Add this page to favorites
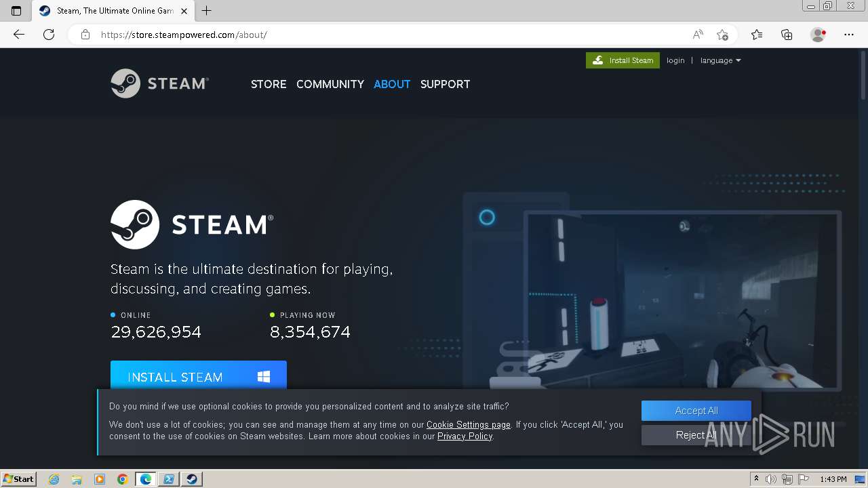868x488 pixels. (722, 35)
